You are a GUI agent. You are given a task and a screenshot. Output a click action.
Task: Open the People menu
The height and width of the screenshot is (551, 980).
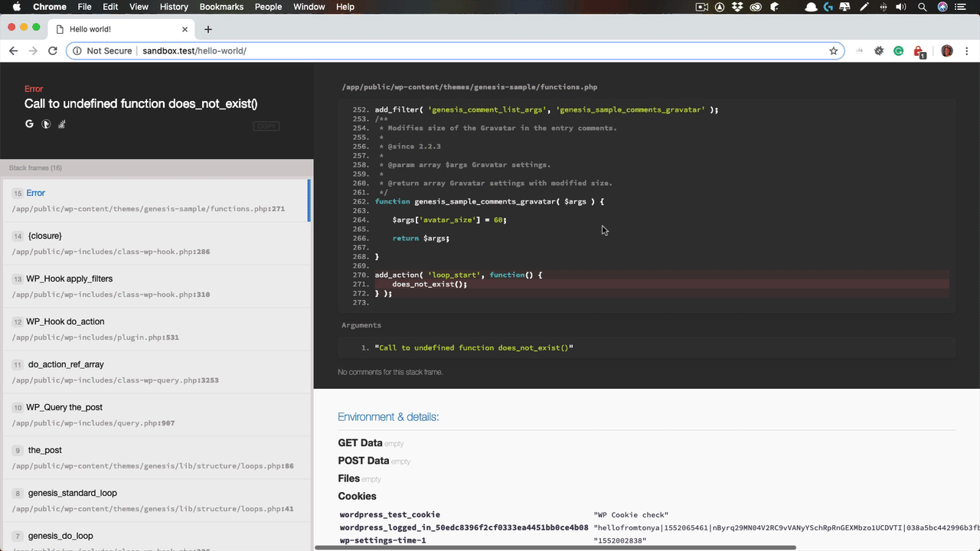(268, 7)
